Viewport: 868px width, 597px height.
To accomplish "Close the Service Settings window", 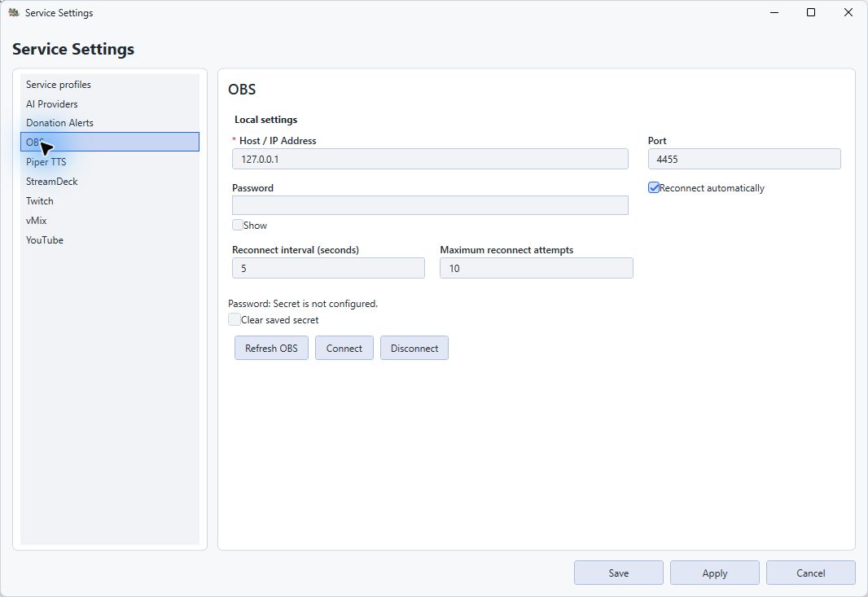I will (848, 12).
